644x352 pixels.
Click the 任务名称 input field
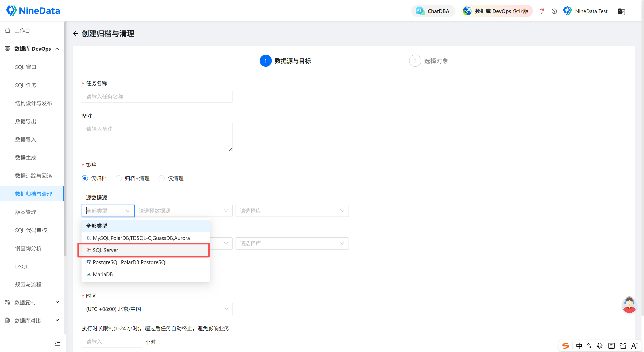point(157,97)
